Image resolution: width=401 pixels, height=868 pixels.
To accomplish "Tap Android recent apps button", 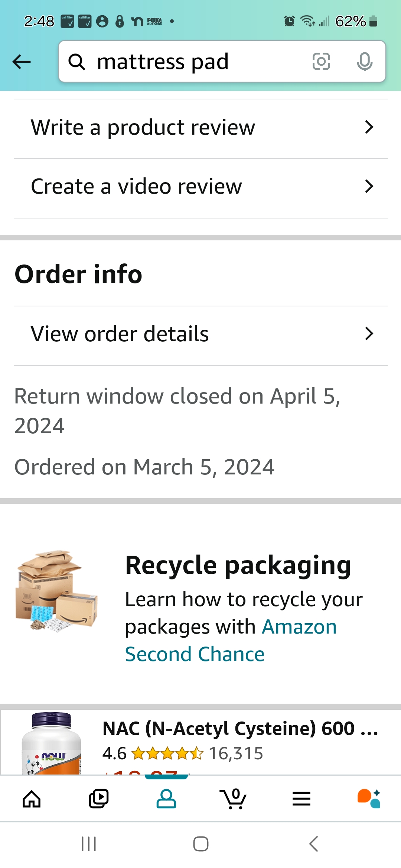I will pyautogui.click(x=89, y=844).
